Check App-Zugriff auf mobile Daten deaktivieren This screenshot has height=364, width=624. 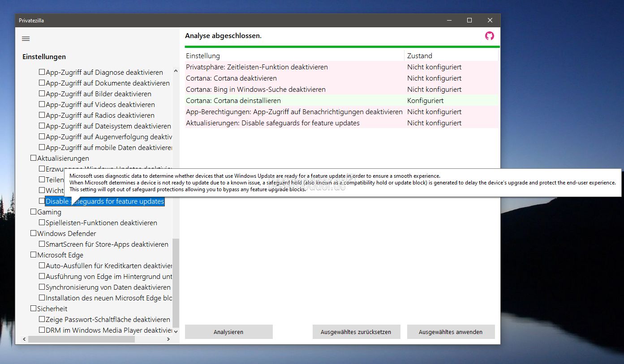(42, 147)
